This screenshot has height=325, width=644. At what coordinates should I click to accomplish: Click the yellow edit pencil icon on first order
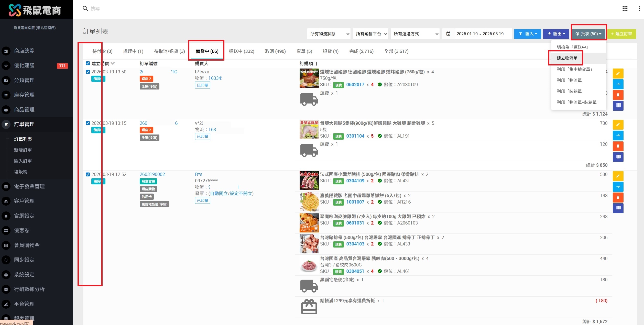point(618,74)
